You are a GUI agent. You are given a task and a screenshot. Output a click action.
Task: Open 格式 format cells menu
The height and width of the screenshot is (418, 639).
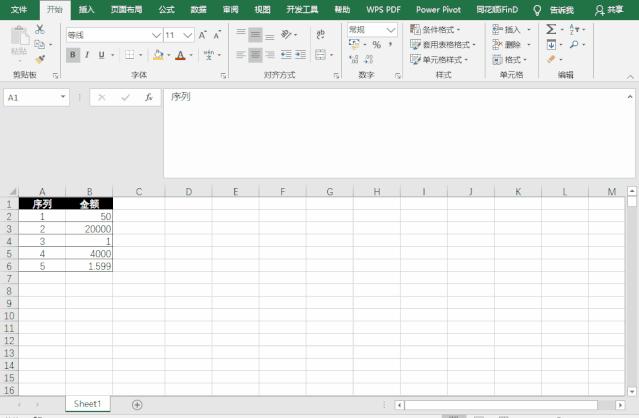pyautogui.click(x=509, y=60)
